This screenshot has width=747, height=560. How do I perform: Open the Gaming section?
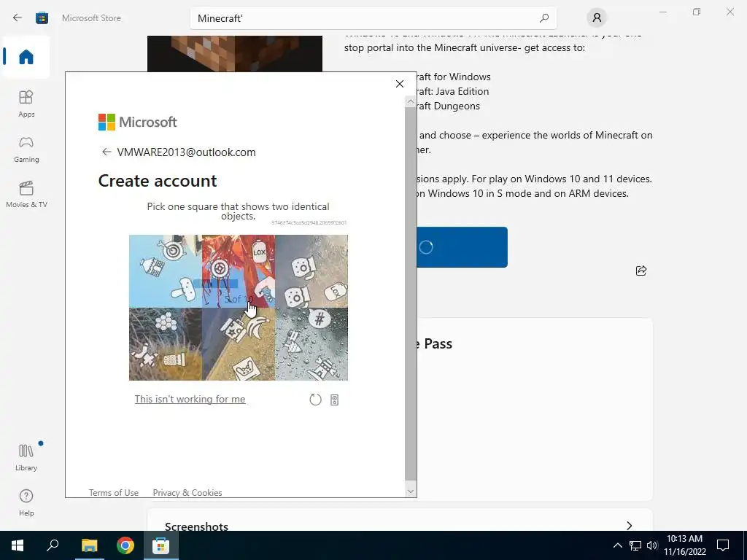(x=26, y=149)
